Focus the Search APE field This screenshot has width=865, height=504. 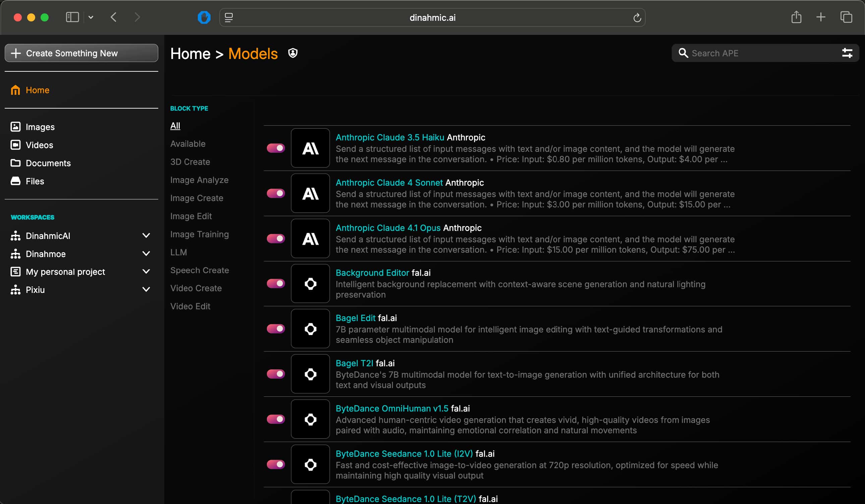pyautogui.click(x=755, y=53)
